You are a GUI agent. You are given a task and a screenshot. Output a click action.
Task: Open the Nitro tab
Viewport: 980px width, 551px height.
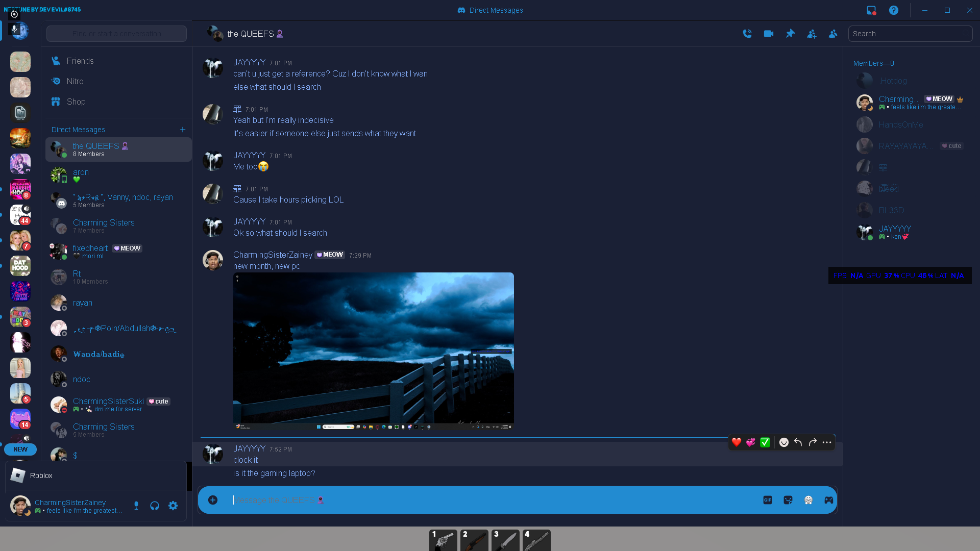75,81
